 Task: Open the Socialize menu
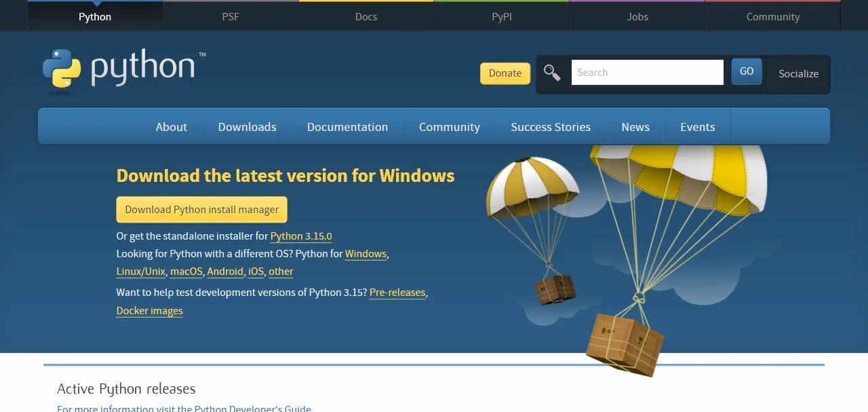798,74
